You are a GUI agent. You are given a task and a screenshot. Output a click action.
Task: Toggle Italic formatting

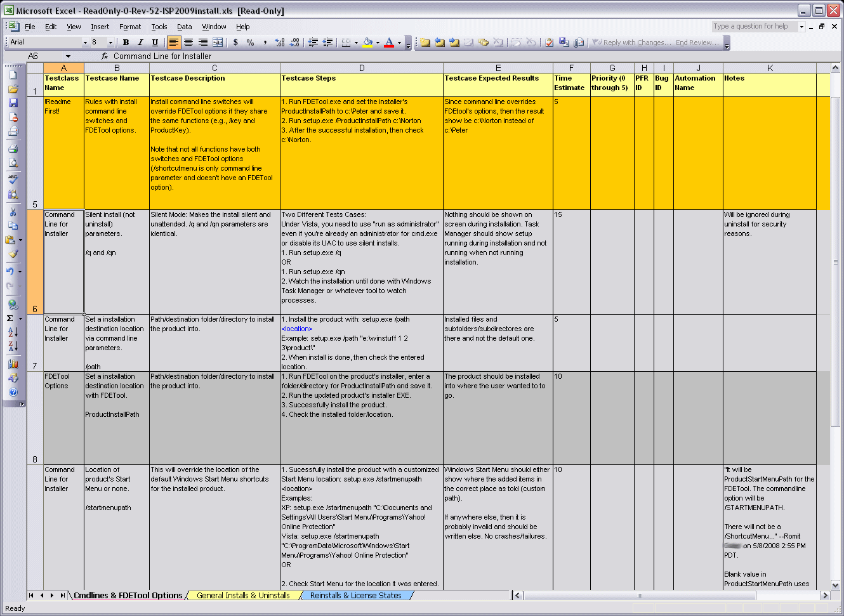(x=140, y=43)
